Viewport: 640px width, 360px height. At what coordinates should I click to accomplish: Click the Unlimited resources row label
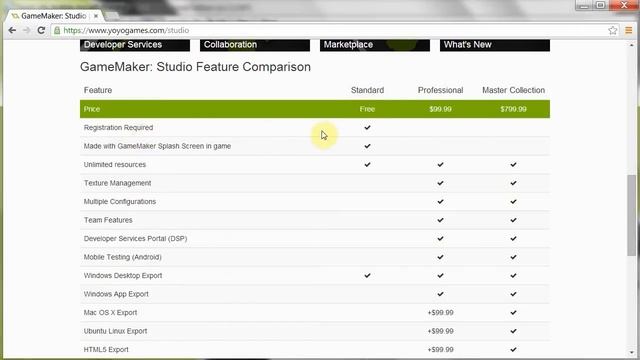pos(115,164)
